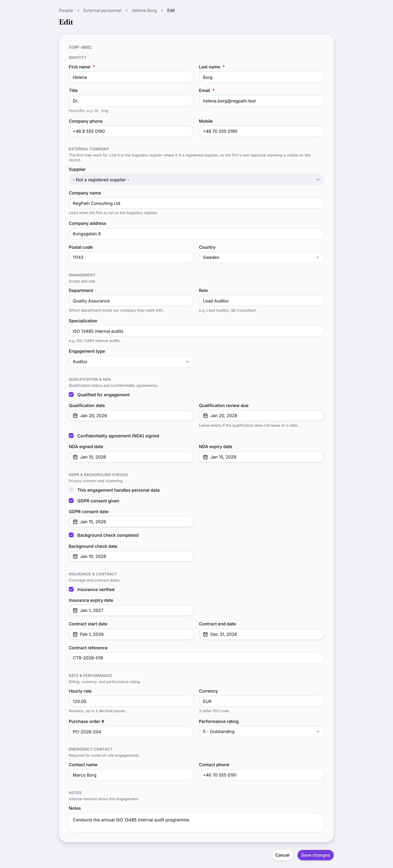Open the Supplier dropdown
Screen dimensions: 393x868
pos(196,180)
